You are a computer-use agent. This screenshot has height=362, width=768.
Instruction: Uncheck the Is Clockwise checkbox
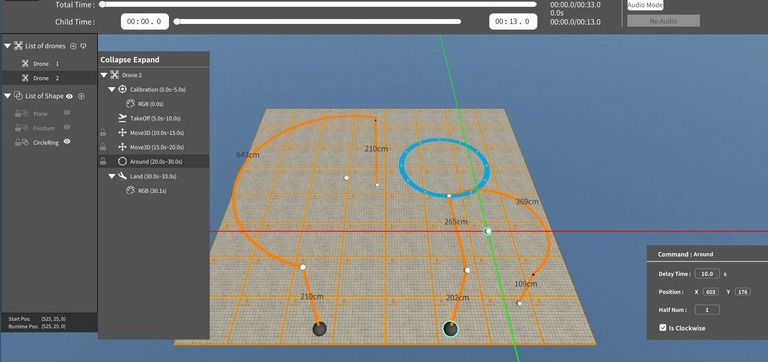click(663, 328)
